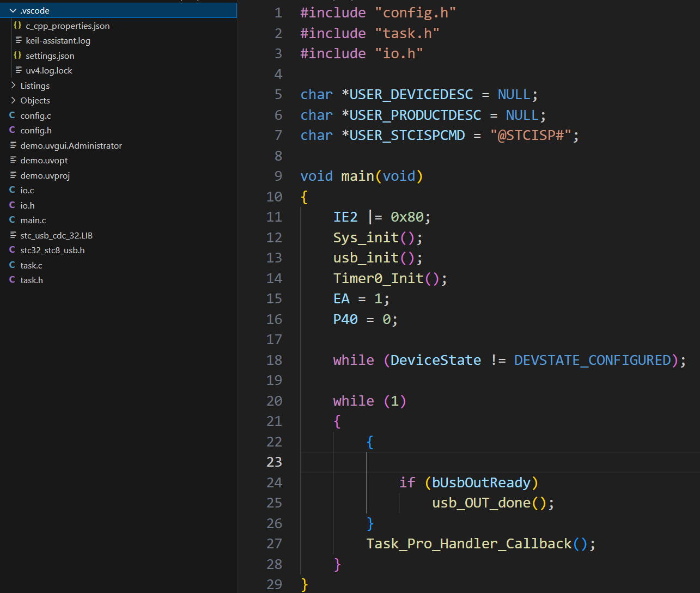Place cursor on empty line 23

tap(500, 462)
